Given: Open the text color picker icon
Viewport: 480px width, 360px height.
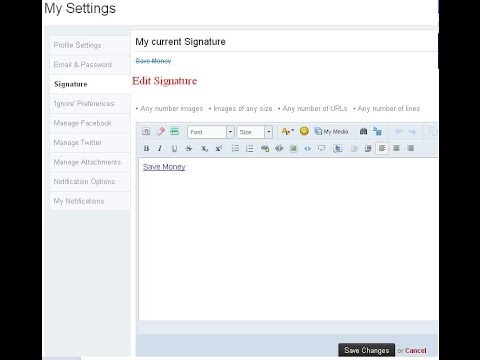Looking at the screenshot, I should coord(287,131).
